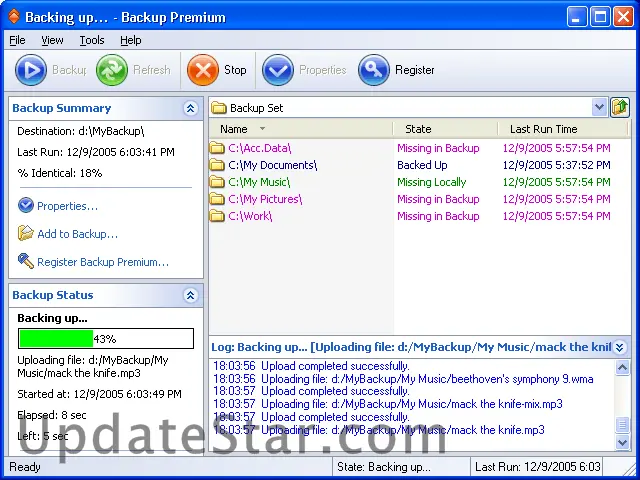Screen dimensions: 640x480
Task: Click the green Refresh toolbar icon
Action: (112, 70)
